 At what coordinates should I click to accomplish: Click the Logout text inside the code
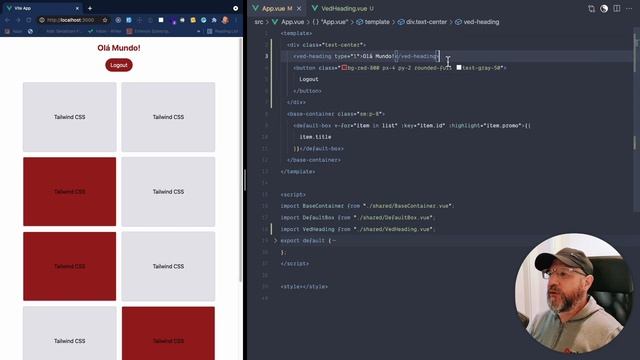click(x=309, y=79)
